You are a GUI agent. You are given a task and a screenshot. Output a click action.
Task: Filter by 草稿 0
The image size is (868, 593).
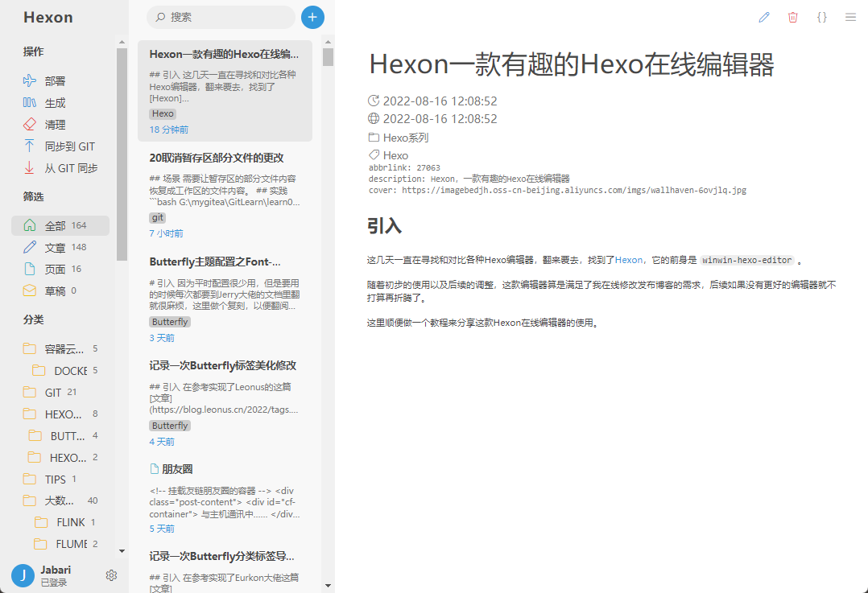click(x=60, y=291)
